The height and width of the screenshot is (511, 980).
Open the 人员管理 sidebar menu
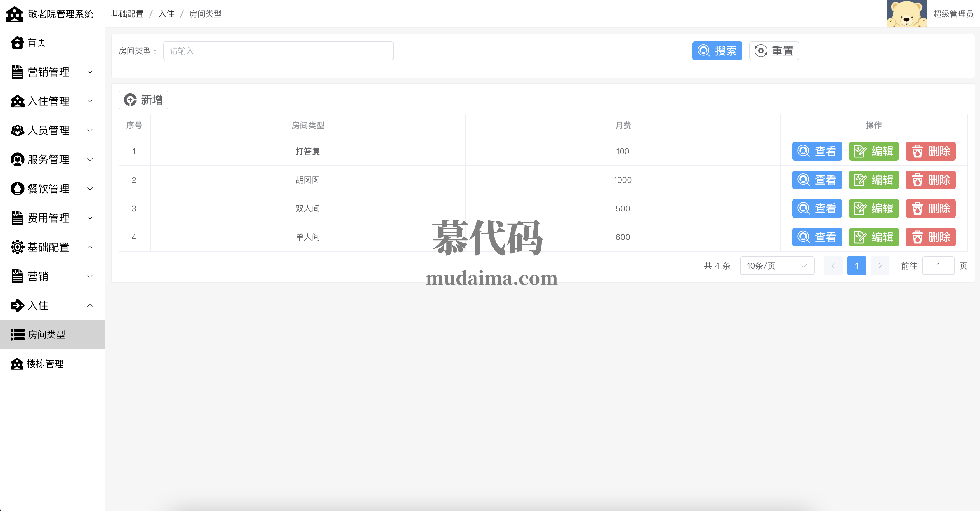[x=49, y=131]
